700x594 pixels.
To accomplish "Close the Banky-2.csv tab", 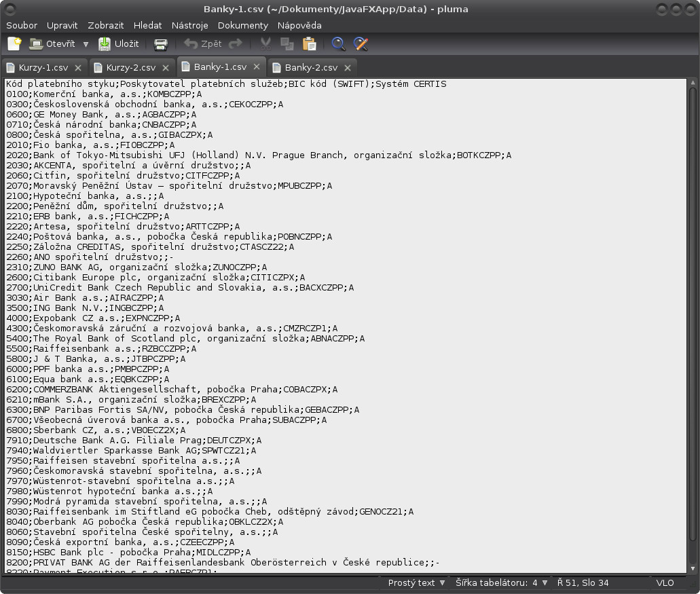I will pyautogui.click(x=348, y=68).
